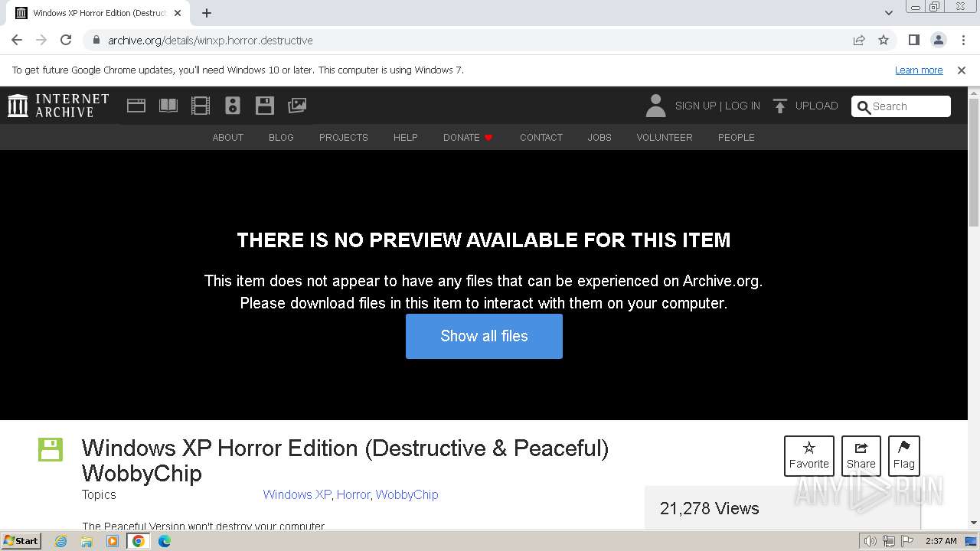Open the DONATE menu item
Screen dimensions: 980x551
click(468, 137)
